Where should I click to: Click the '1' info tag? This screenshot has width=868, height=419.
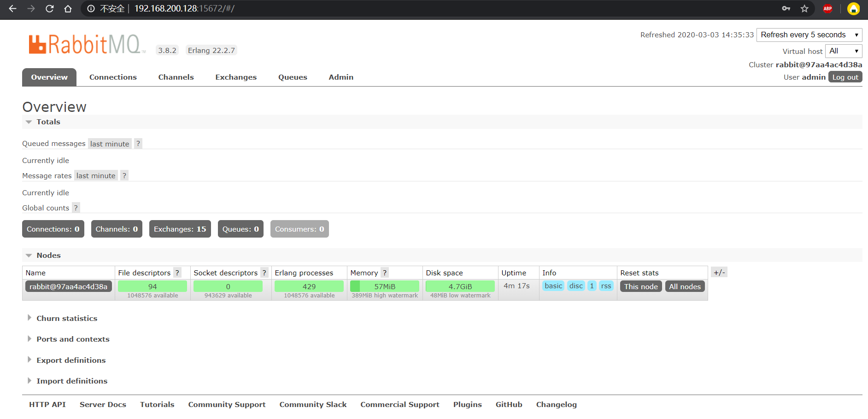coord(592,286)
